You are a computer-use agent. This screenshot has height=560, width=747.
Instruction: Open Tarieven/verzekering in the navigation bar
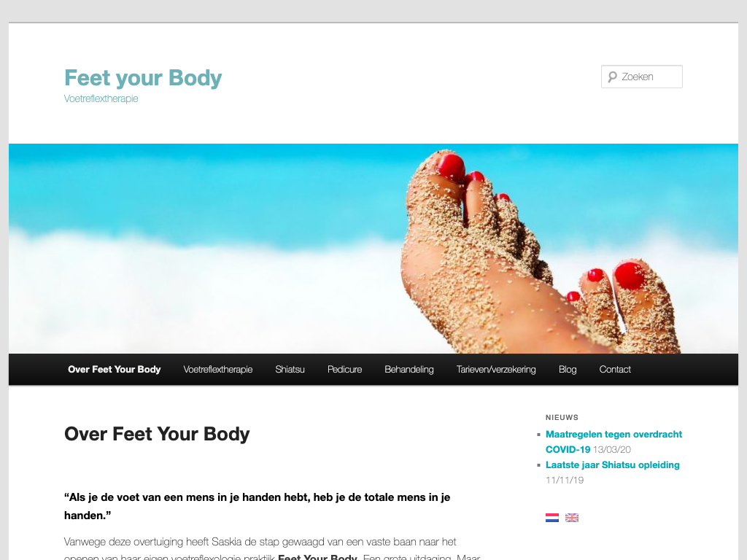pyautogui.click(x=496, y=370)
